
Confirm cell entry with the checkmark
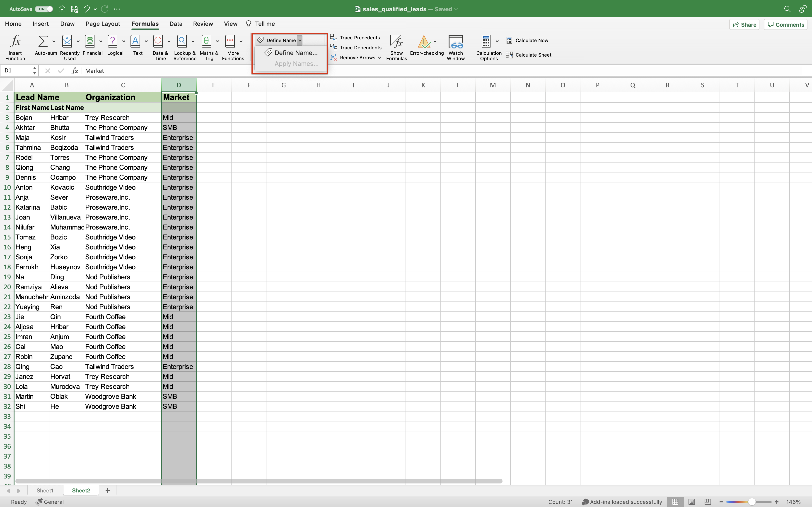point(61,71)
